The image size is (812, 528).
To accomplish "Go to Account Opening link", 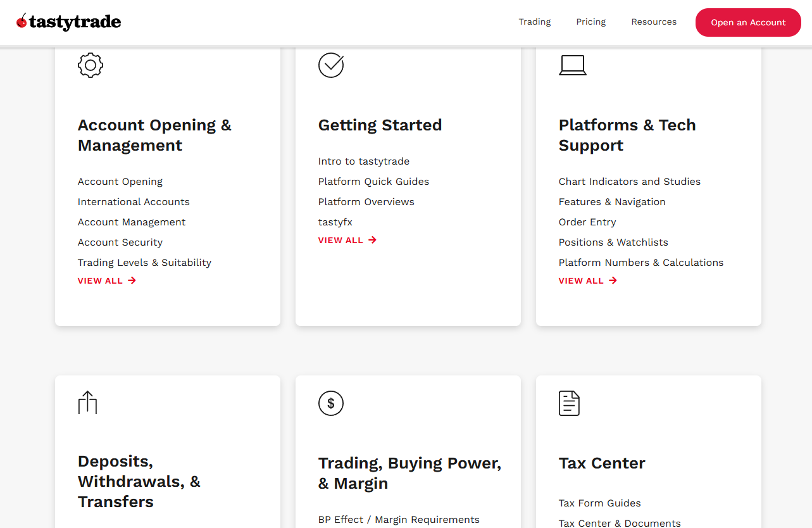I will (x=120, y=182).
